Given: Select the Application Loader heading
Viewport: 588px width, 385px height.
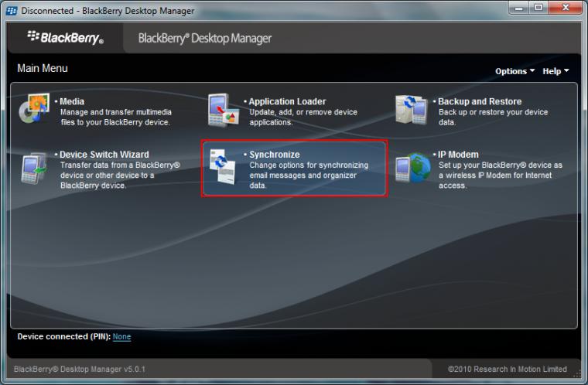Looking at the screenshot, I should (288, 101).
